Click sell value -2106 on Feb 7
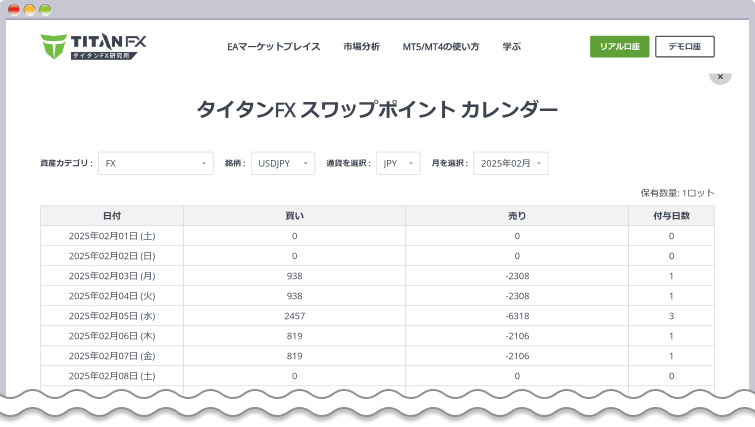755x427 pixels. pos(517,356)
